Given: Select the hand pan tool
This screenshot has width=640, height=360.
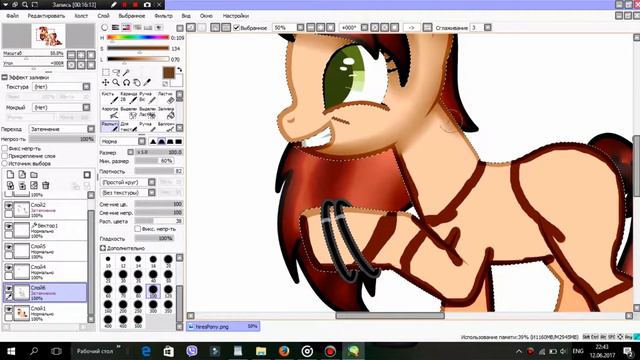Looking at the screenshot, I should tap(137, 82).
